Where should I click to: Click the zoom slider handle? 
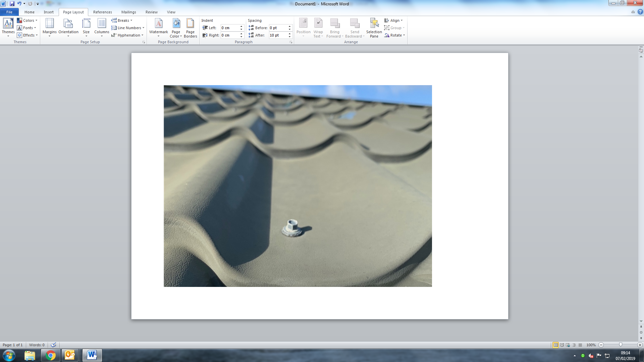(x=621, y=345)
